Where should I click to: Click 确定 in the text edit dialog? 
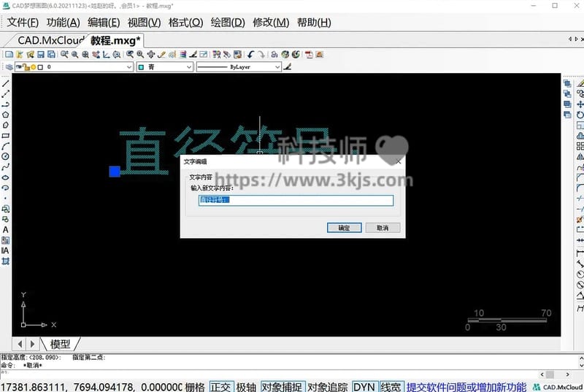pos(344,228)
